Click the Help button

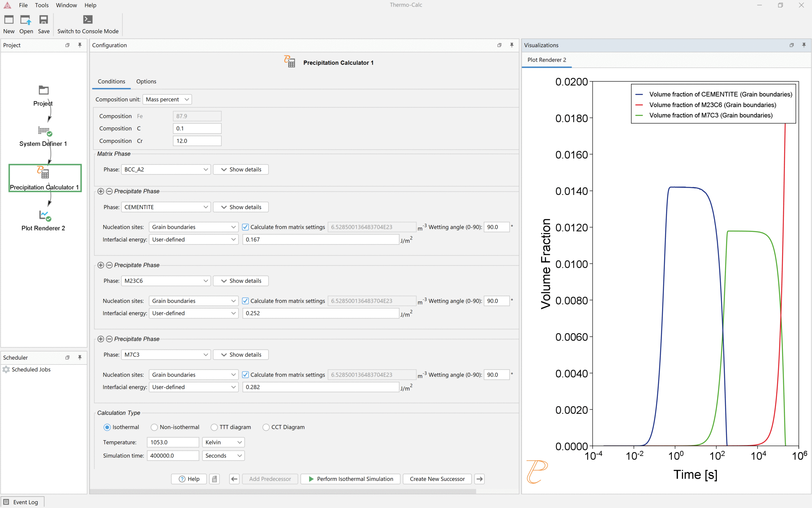click(189, 479)
